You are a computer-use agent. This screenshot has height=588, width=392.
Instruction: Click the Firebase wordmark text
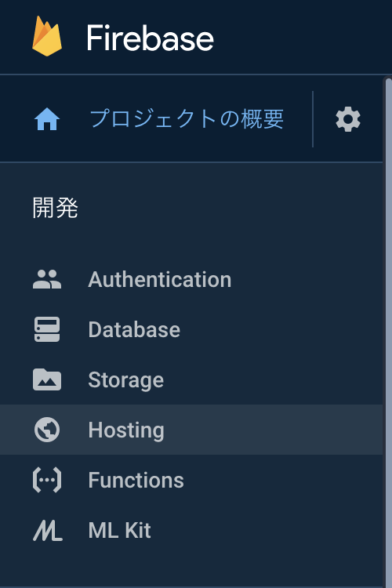click(x=150, y=38)
